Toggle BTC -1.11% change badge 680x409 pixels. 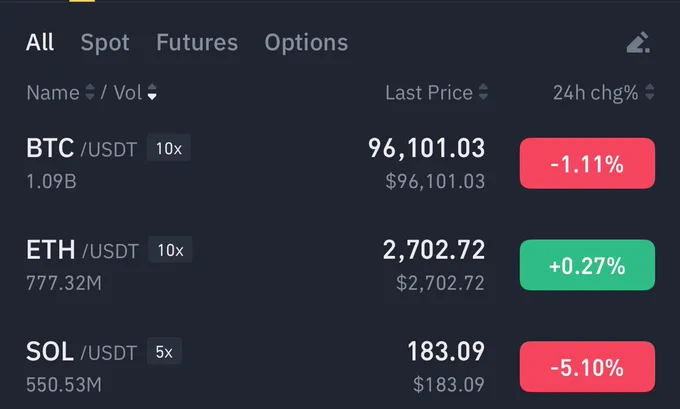587,164
